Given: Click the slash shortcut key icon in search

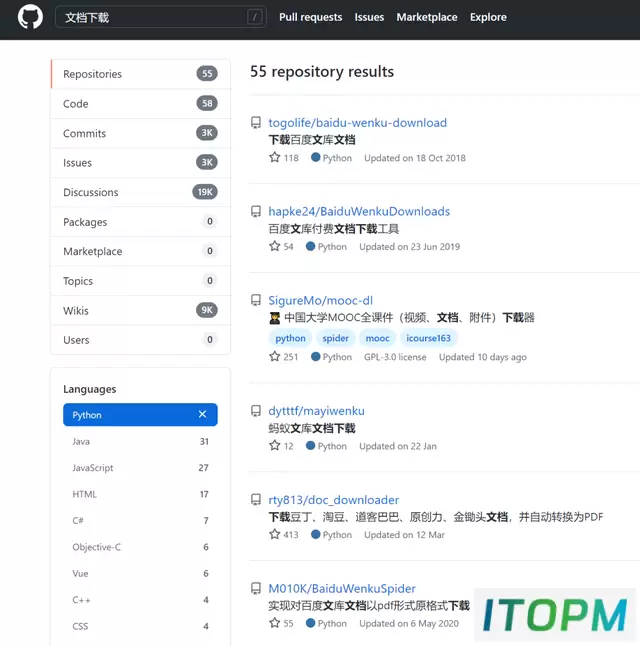Looking at the screenshot, I should pos(255,17).
